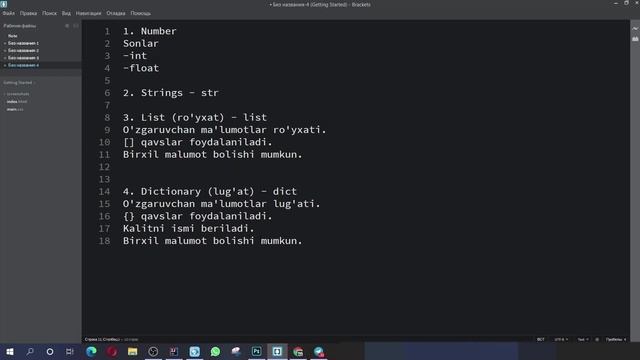The width and height of the screenshot is (640, 360).
Task: Open Chrome from the taskbar
Action: [x=298, y=351]
